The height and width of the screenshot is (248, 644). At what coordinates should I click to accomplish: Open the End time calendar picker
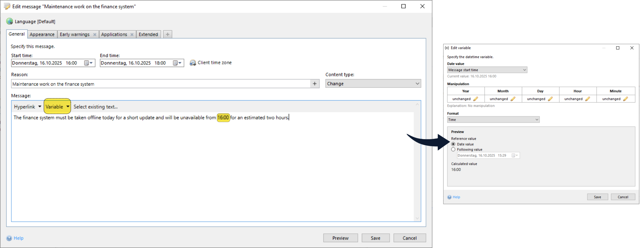(177, 63)
